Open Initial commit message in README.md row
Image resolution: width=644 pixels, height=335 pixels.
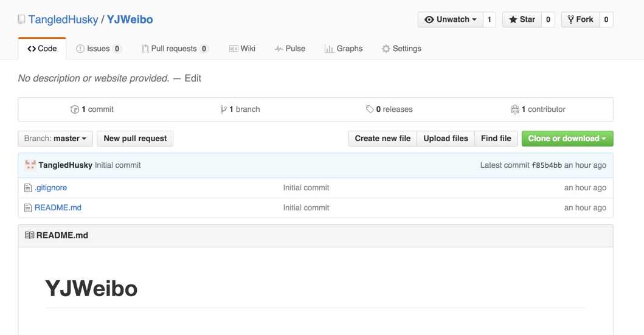tap(306, 208)
